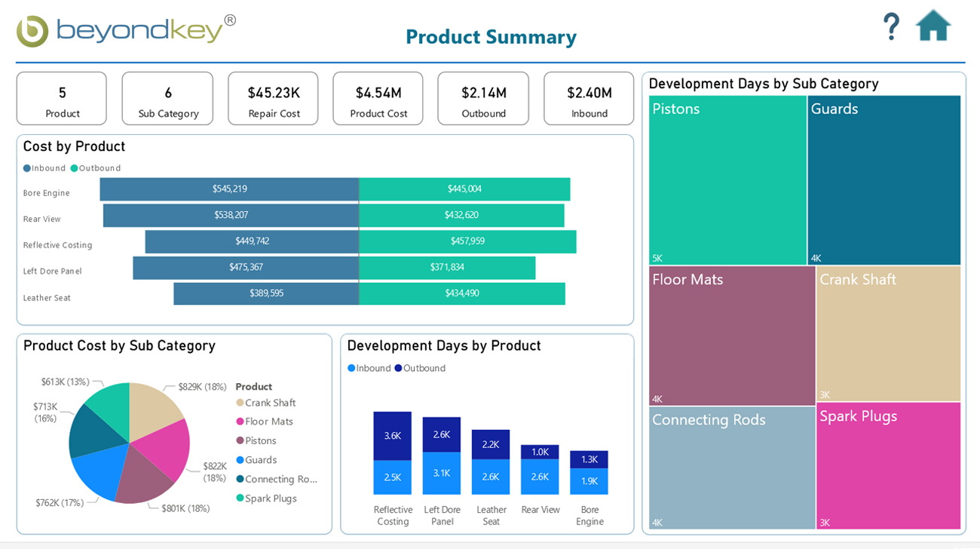This screenshot has height=549, width=980.
Task: Click the Guards color swatch in the legend
Action: 240,459
